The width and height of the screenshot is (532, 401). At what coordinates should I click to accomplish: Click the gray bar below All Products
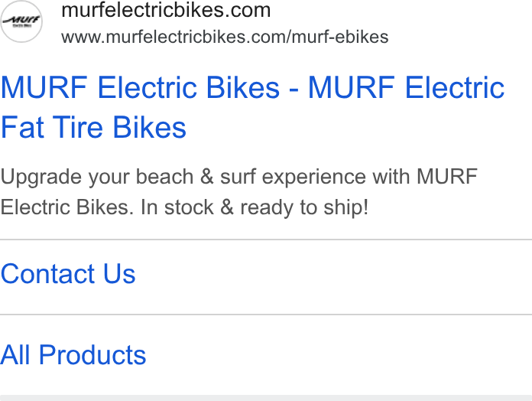[266, 398]
